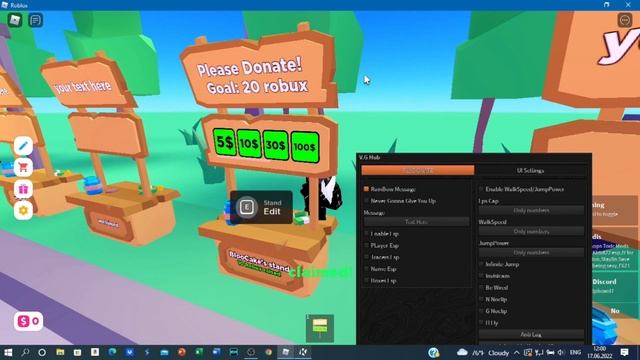Open the blue question mark help icon
This screenshot has width=640, height=360.
[x=433, y=352]
